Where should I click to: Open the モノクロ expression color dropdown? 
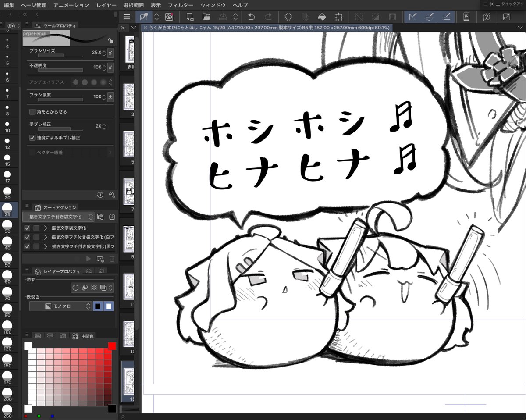coord(60,306)
